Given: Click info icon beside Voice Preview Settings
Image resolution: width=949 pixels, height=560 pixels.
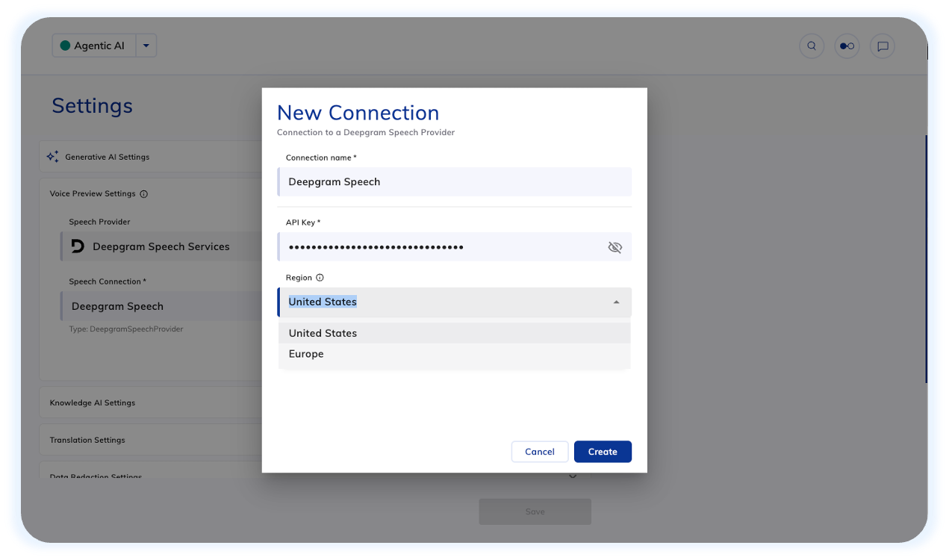Looking at the screenshot, I should (144, 194).
